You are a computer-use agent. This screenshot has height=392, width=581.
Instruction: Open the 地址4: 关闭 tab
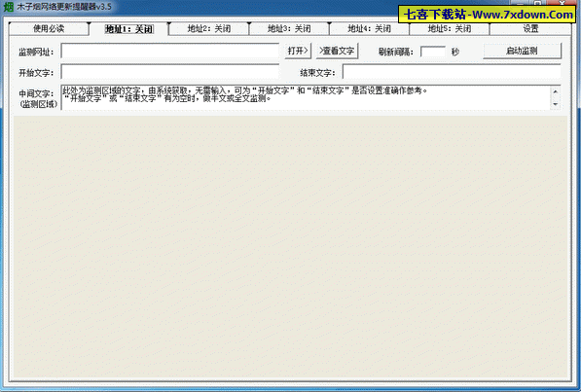370,28
